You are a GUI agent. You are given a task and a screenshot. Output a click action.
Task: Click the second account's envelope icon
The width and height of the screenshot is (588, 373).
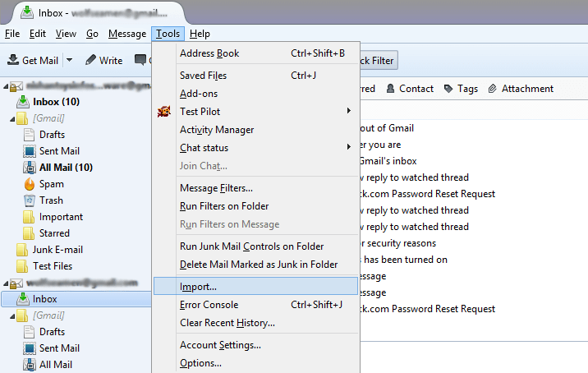coord(16,283)
